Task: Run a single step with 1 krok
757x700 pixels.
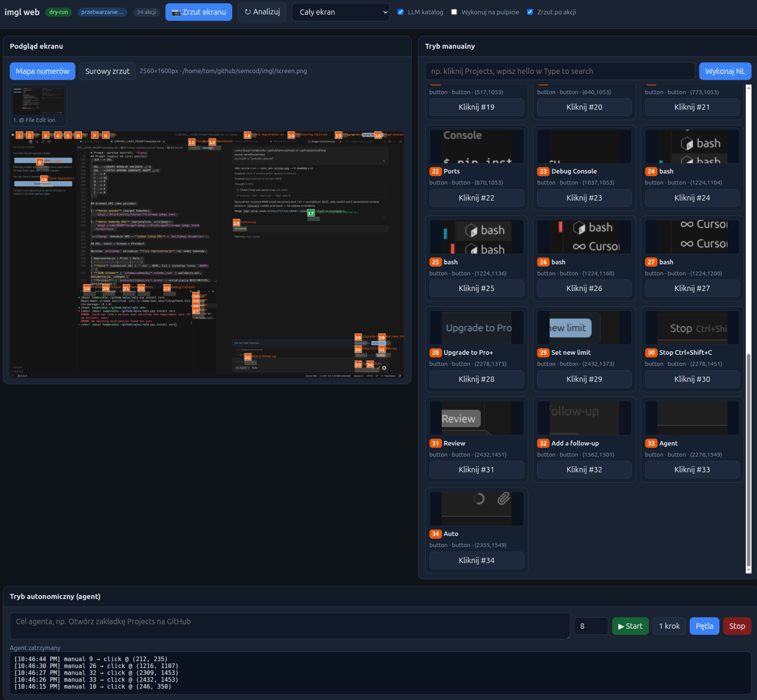Action: coord(669,626)
